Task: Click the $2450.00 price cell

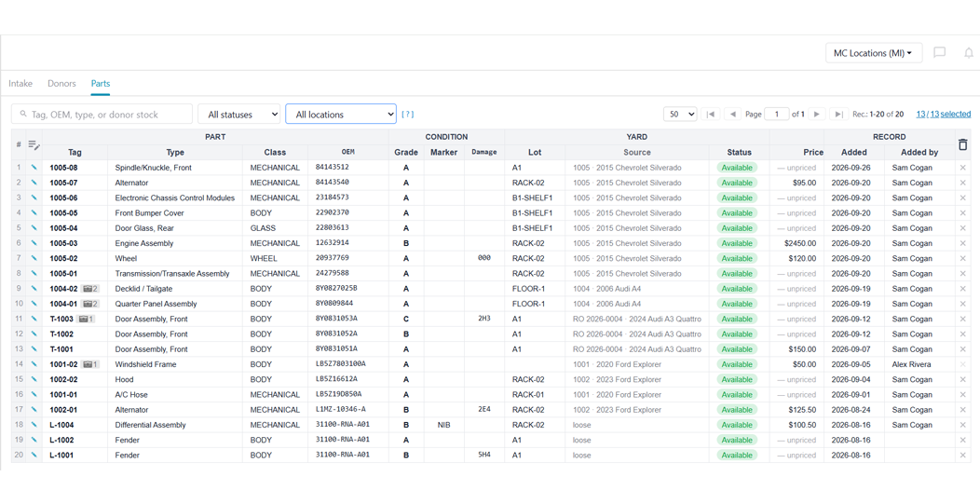Action: coord(800,243)
